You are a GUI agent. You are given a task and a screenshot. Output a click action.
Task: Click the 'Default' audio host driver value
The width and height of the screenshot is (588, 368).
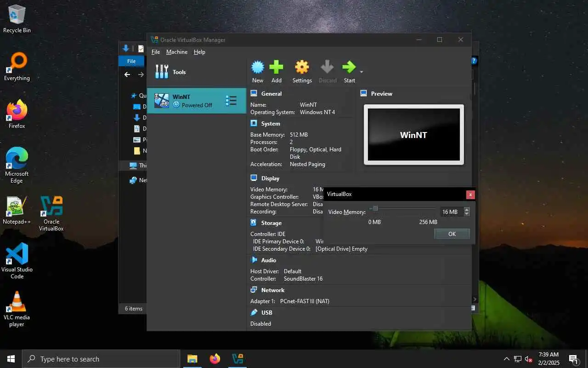(293, 271)
